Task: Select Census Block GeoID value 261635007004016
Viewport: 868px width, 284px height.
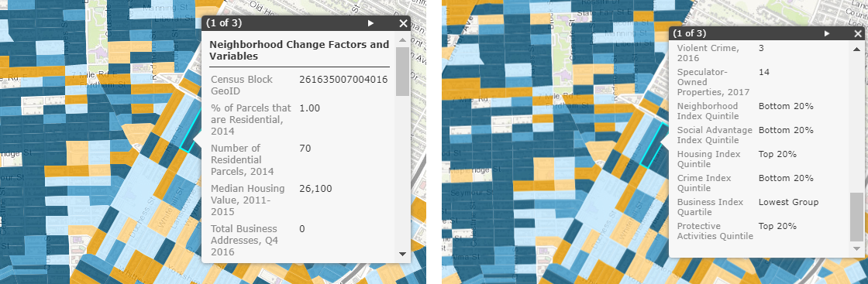Action: [343, 80]
